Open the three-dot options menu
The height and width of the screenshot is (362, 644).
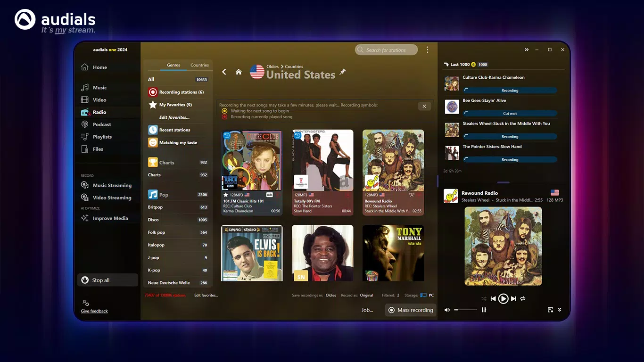[x=427, y=49]
